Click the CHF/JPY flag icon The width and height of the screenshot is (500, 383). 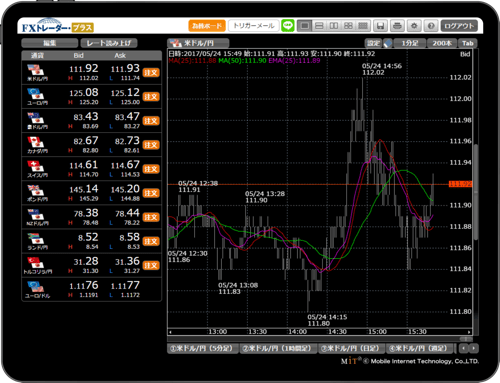36,167
